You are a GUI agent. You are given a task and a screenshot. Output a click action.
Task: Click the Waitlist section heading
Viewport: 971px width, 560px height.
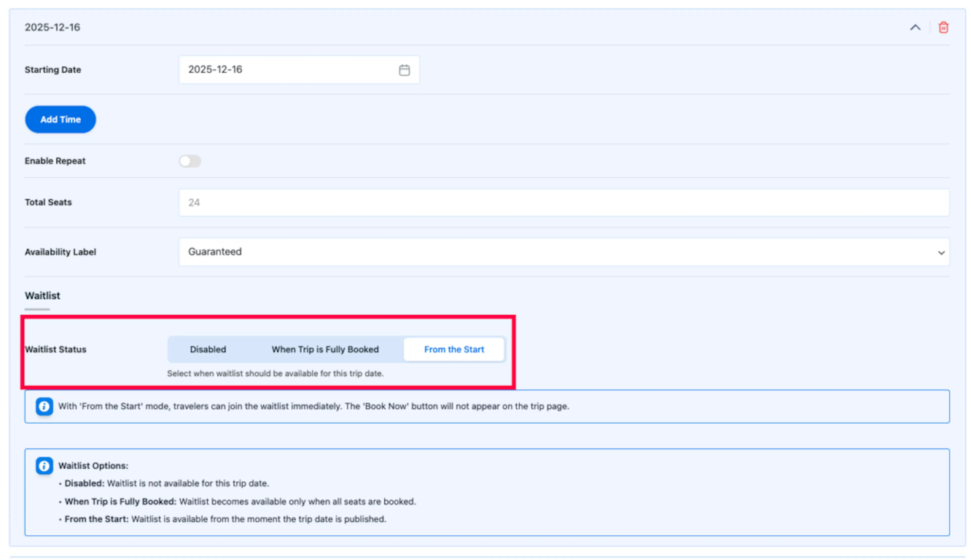(x=42, y=295)
